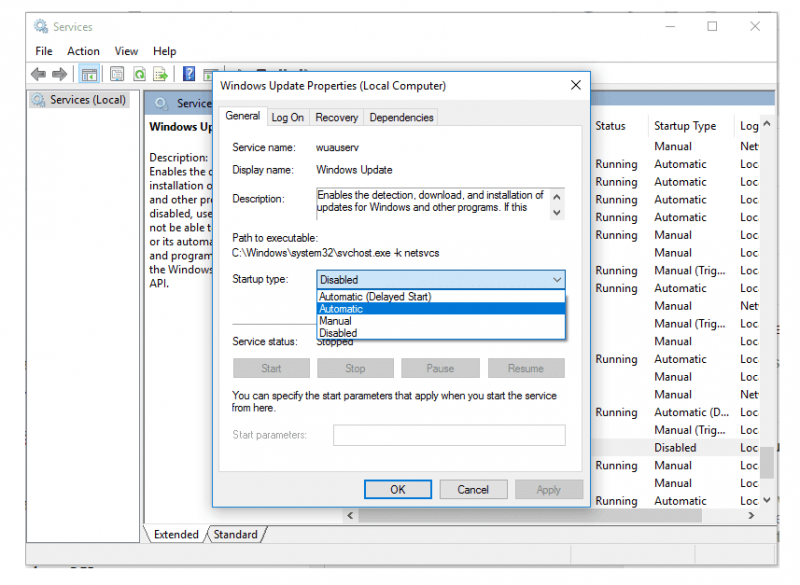Click the Log On column header
The image size is (800, 585).
click(749, 126)
